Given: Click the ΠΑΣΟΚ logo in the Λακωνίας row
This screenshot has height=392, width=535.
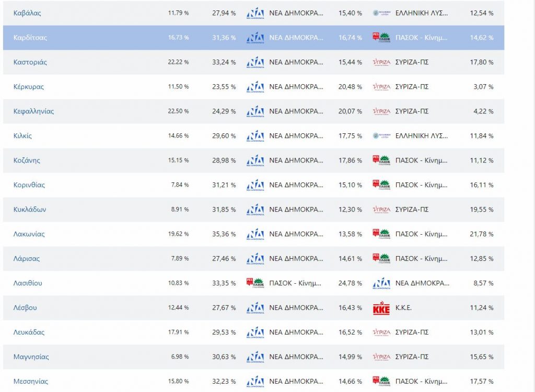Looking at the screenshot, I should coord(381,234).
